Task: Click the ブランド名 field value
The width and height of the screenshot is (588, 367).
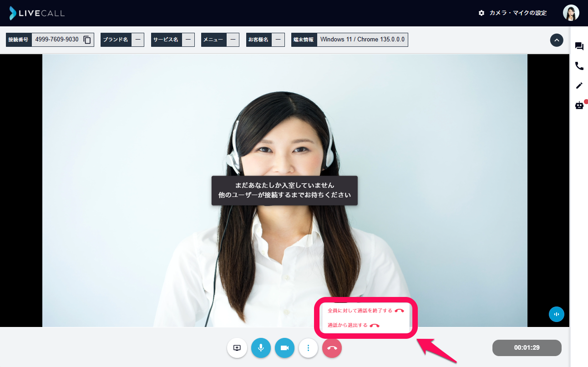Action: (138, 40)
